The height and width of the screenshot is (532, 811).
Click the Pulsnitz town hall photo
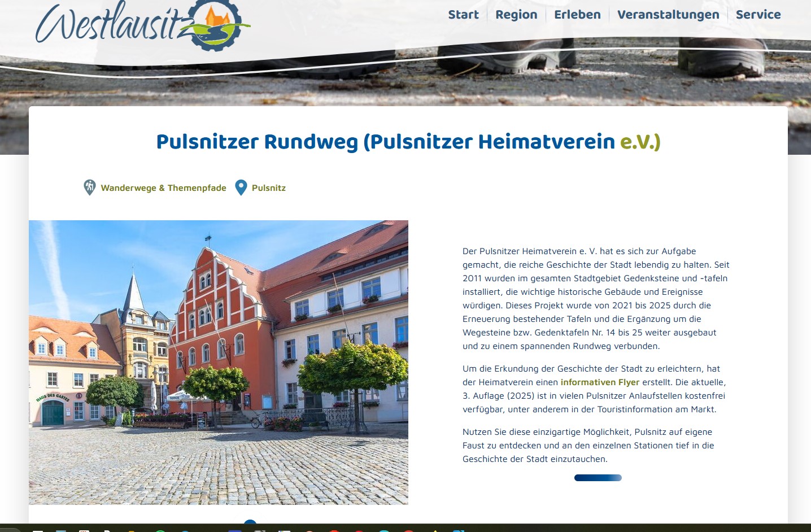click(219, 362)
